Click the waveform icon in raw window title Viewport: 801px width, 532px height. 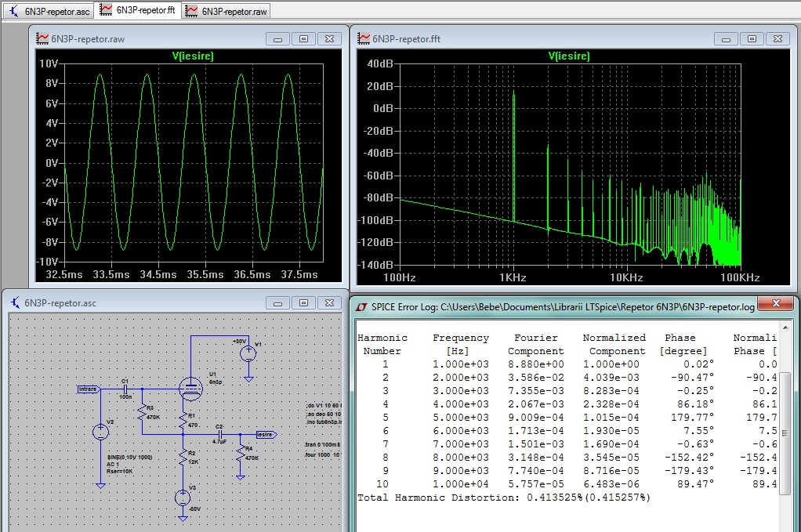(x=42, y=39)
